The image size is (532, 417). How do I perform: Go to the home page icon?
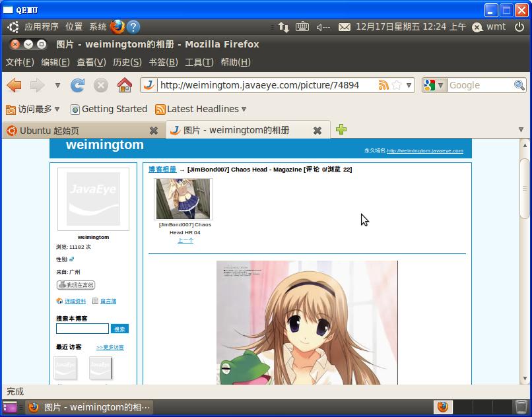tap(125, 85)
